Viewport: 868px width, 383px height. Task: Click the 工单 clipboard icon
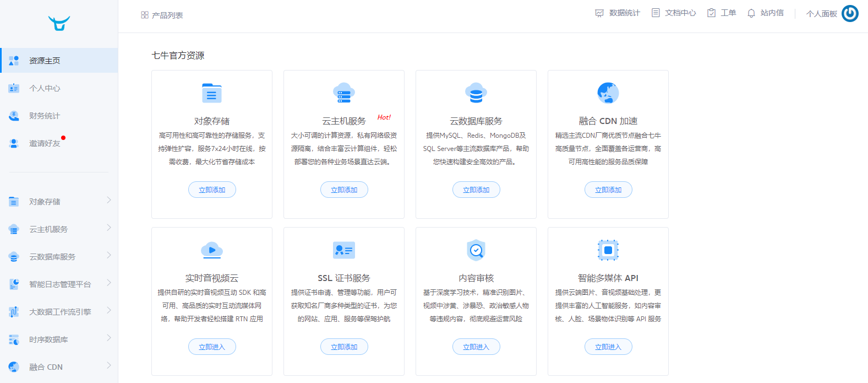pos(711,13)
